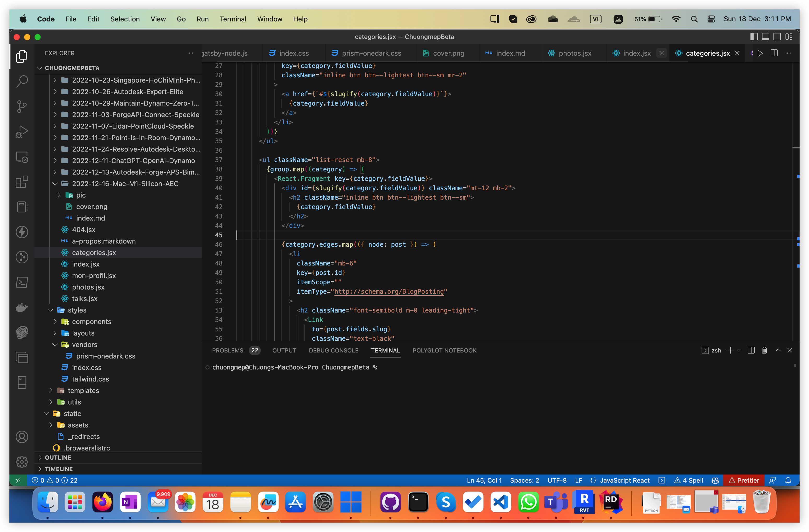Viewport: 809px width, 532px height.
Task: Switch to the PROBLEMS panel tab
Action: click(x=227, y=350)
